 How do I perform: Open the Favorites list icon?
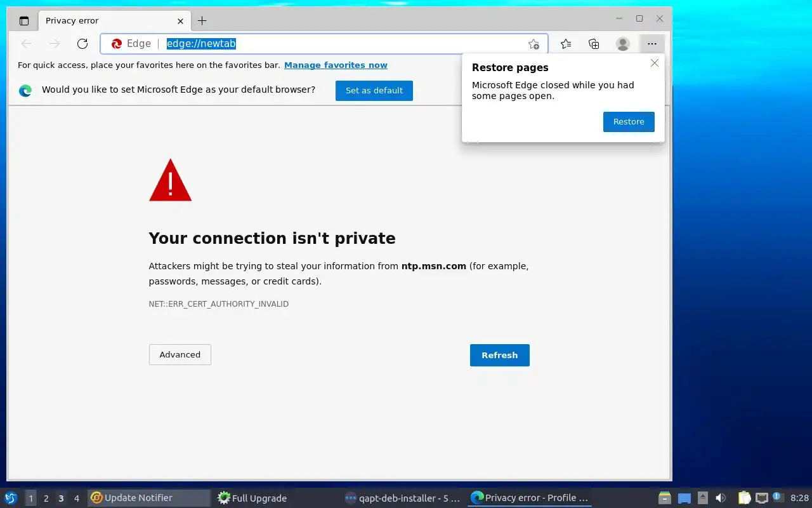[566, 44]
